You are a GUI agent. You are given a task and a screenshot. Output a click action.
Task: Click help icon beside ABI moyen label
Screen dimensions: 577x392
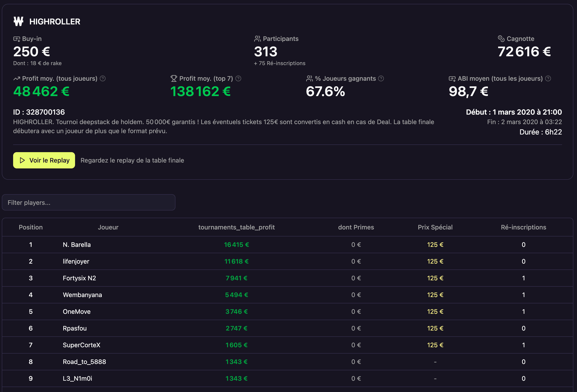(x=548, y=78)
